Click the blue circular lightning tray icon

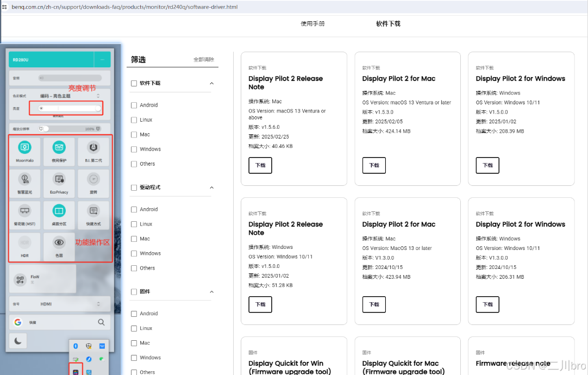[89, 359]
